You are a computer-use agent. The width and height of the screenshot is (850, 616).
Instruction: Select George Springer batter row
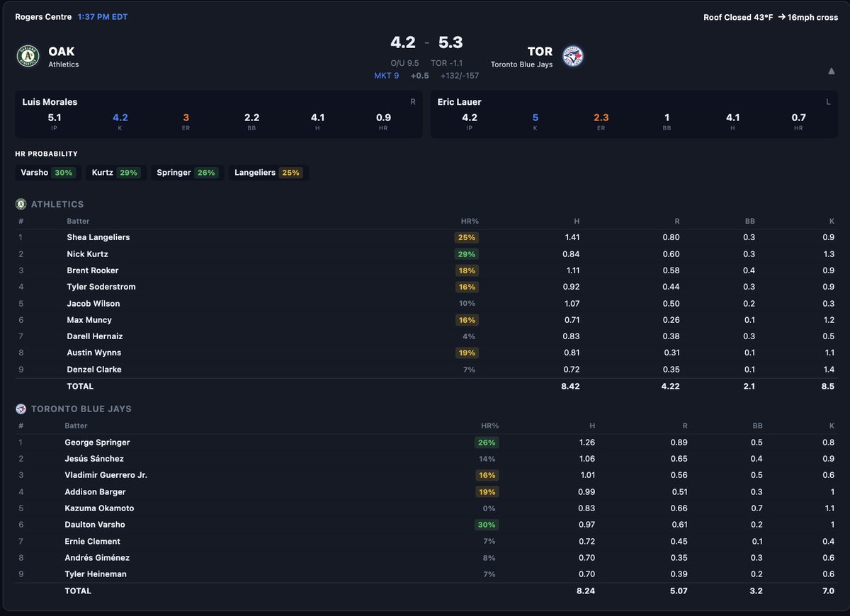coord(425,443)
